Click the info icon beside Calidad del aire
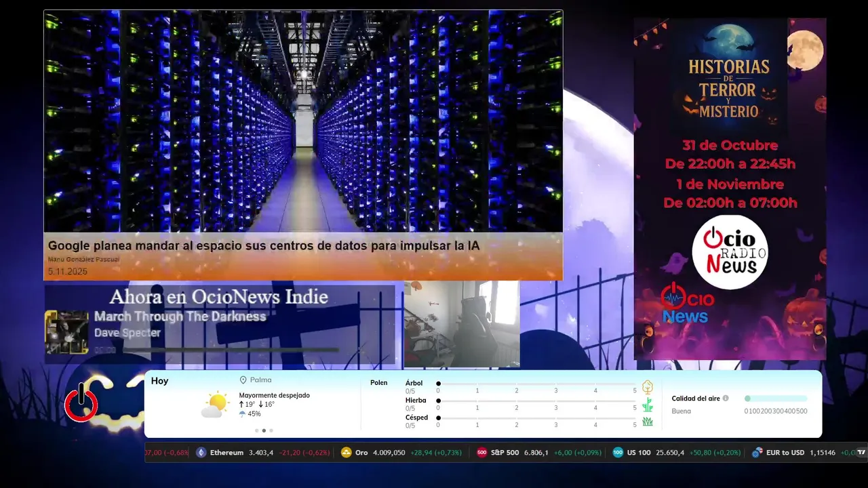This screenshot has width=868, height=488. [726, 399]
